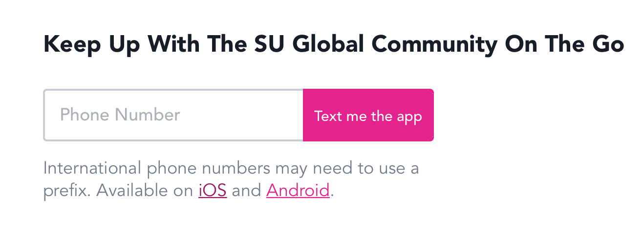Viewport: 644px width, 237px height.
Task: Tap the button that texts you the app
Action: tap(368, 115)
